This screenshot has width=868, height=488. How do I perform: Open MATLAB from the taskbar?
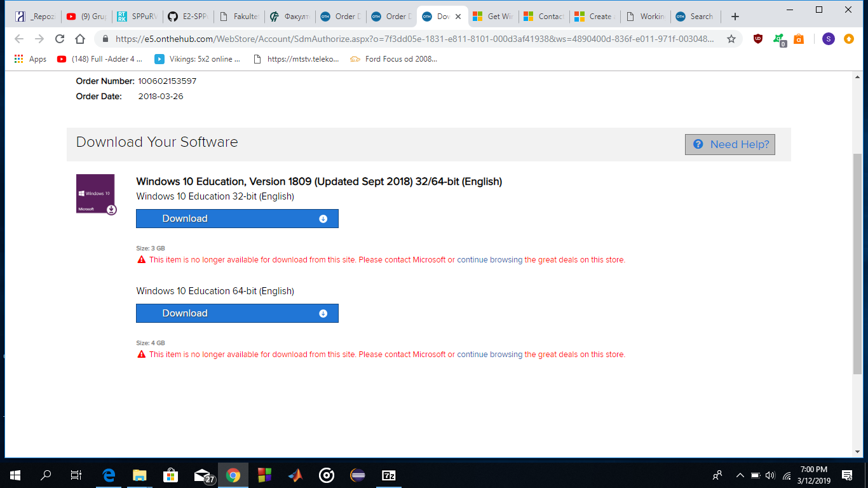[295, 475]
